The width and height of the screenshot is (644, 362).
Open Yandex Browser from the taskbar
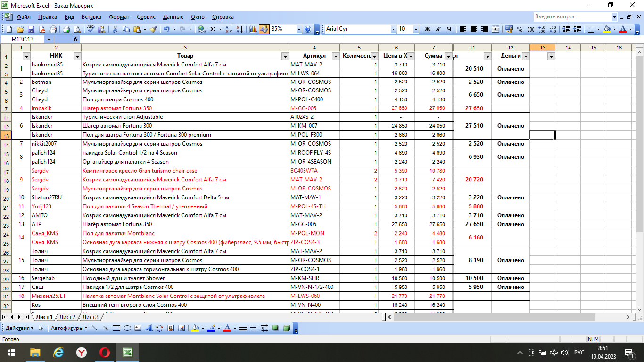tap(82, 352)
